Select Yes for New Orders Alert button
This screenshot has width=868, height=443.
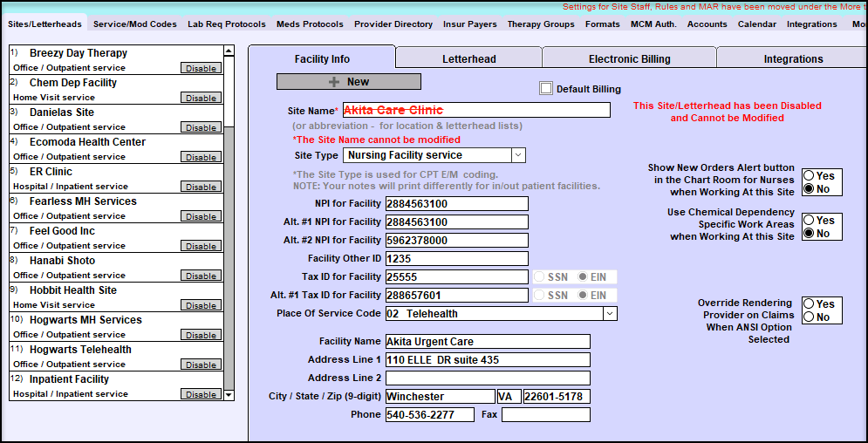810,176
